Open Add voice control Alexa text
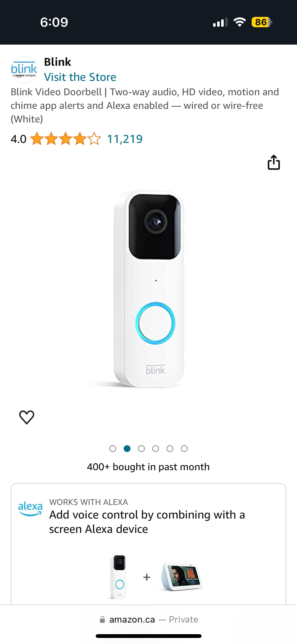 pos(147,522)
